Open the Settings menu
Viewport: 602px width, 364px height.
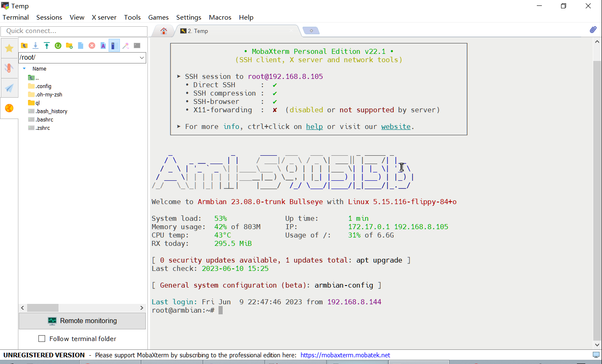click(189, 17)
